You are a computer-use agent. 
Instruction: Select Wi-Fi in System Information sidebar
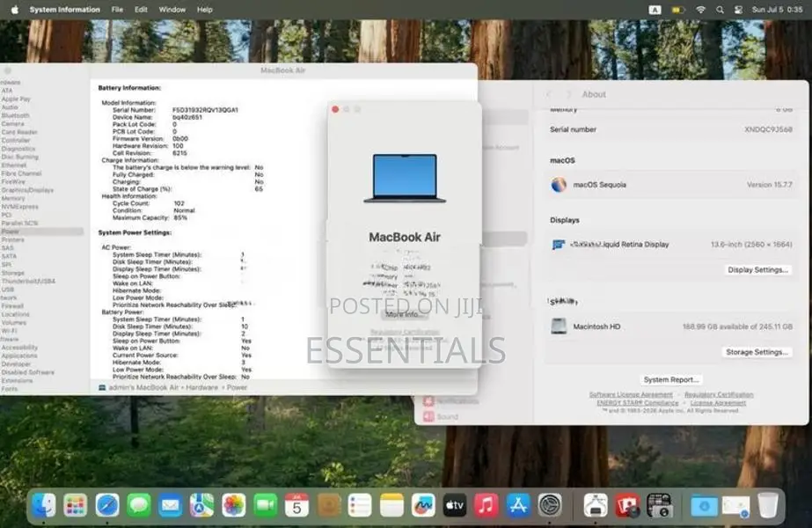(9, 331)
